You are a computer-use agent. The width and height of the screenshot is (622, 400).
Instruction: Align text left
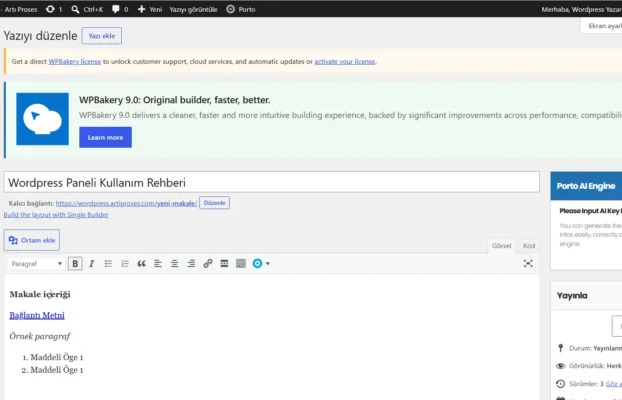[x=158, y=263]
